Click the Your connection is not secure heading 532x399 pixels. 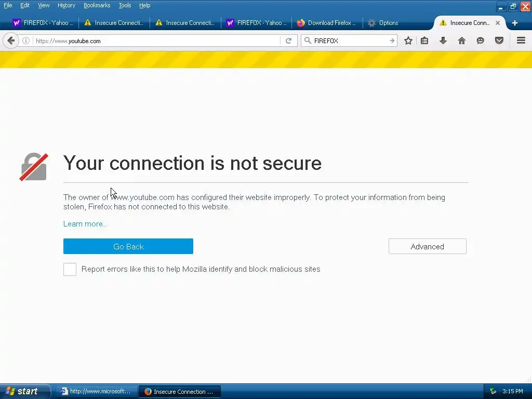tap(192, 163)
